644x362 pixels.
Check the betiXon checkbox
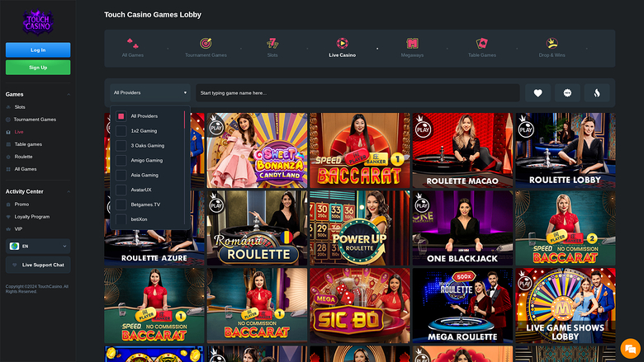[x=121, y=219]
